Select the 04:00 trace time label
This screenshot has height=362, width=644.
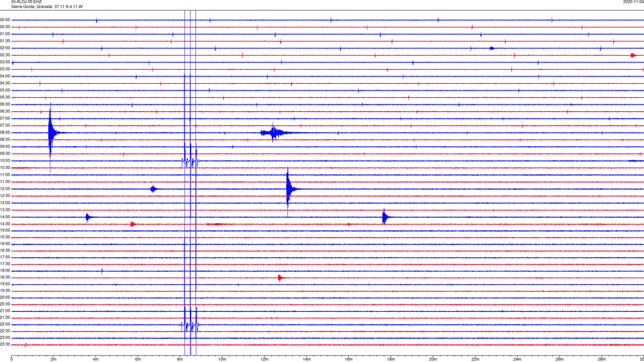tap(5, 76)
